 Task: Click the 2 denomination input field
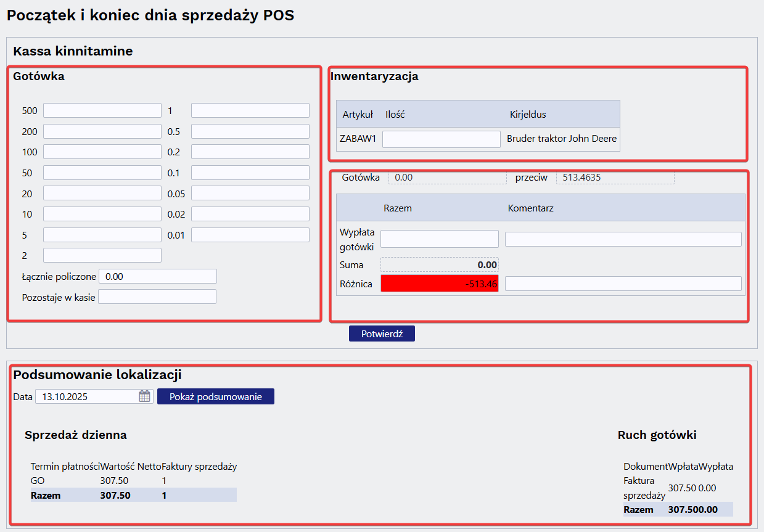coord(102,255)
